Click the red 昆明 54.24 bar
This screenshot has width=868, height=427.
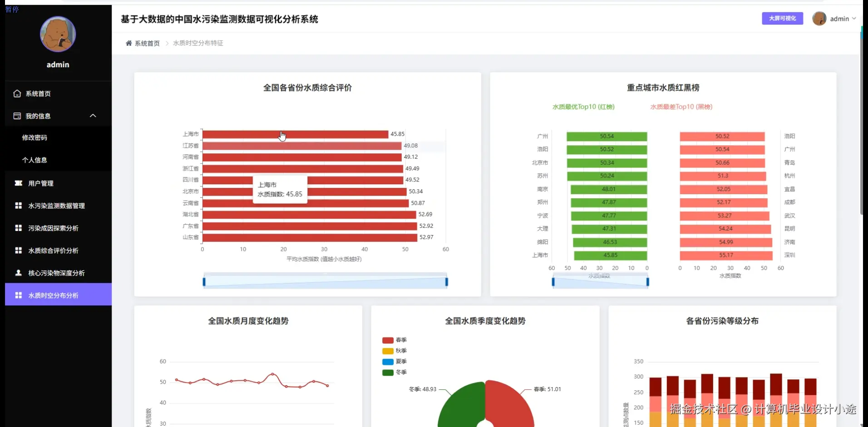725,229
